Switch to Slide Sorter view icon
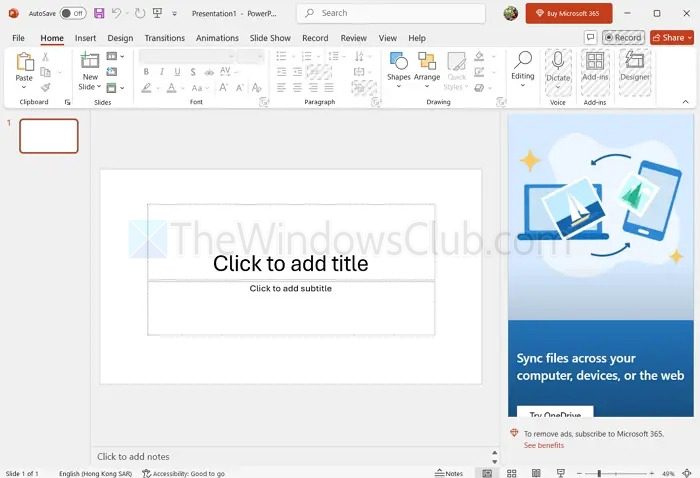Image resolution: width=700 pixels, height=478 pixels. click(x=512, y=473)
